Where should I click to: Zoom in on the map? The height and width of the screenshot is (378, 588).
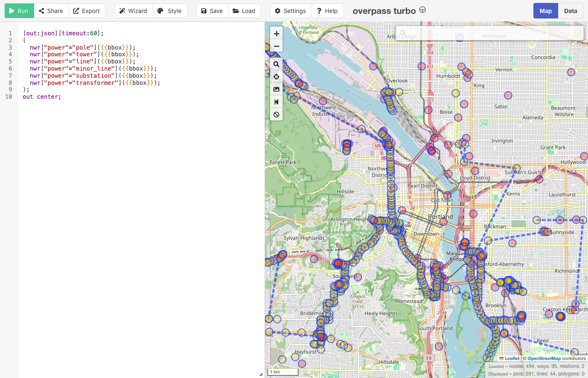(276, 34)
